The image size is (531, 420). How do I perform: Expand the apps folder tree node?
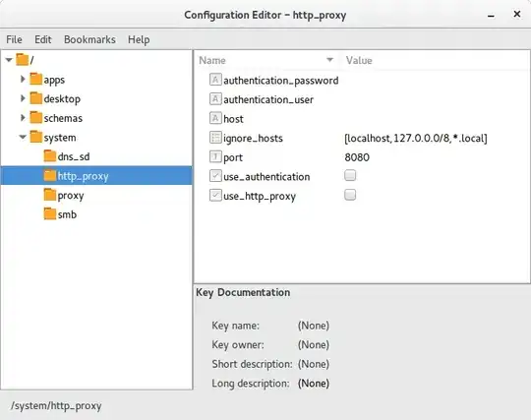[23, 80]
